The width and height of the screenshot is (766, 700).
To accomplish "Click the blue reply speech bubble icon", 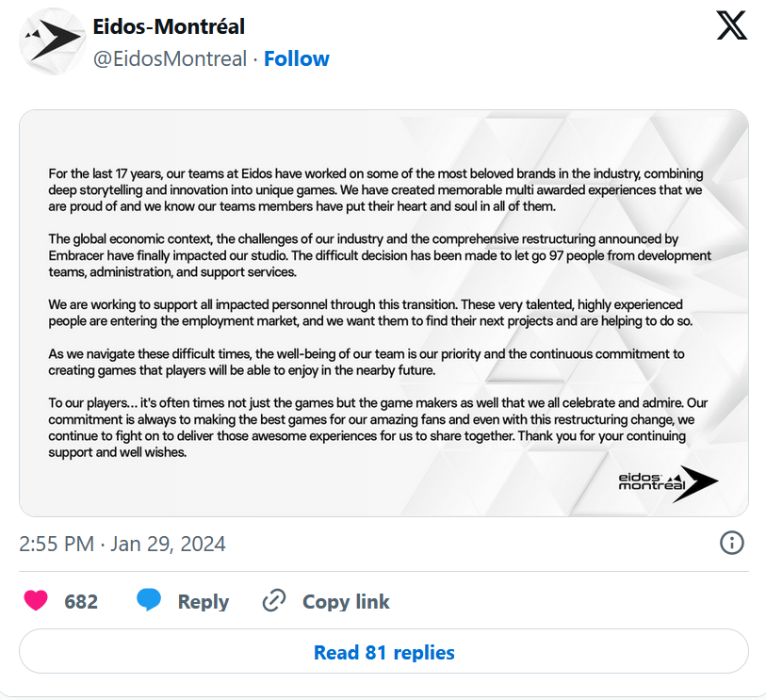I will coord(149,600).
